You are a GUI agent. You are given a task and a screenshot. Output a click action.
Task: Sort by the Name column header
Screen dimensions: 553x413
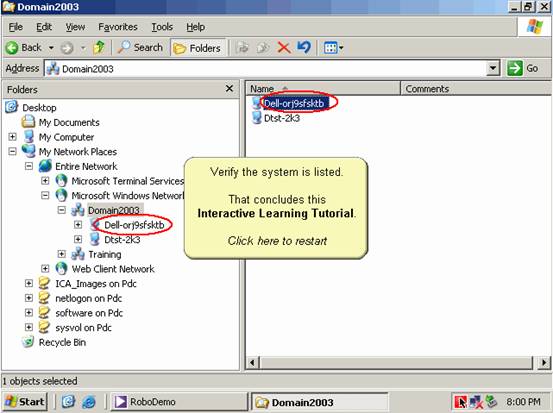(323, 89)
